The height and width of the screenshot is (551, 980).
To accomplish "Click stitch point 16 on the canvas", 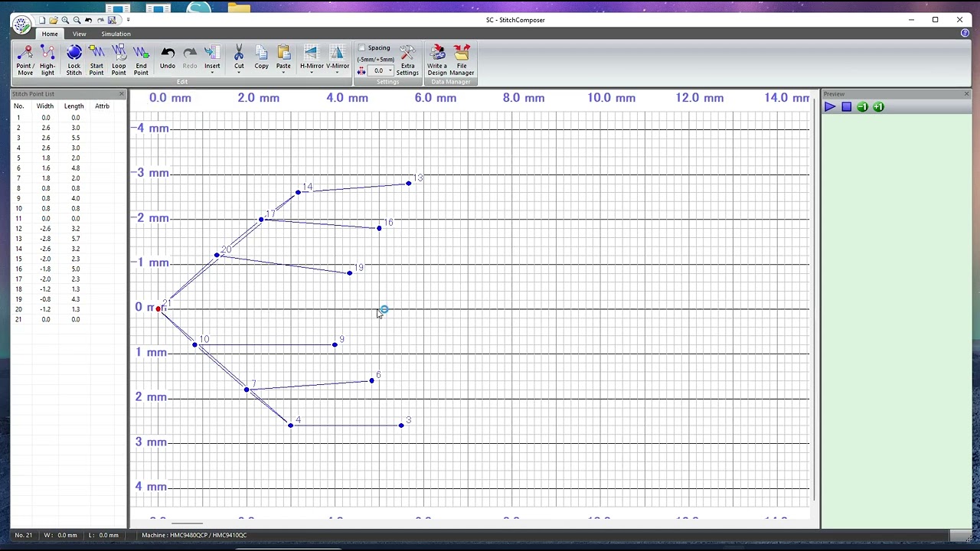I will pyautogui.click(x=379, y=228).
